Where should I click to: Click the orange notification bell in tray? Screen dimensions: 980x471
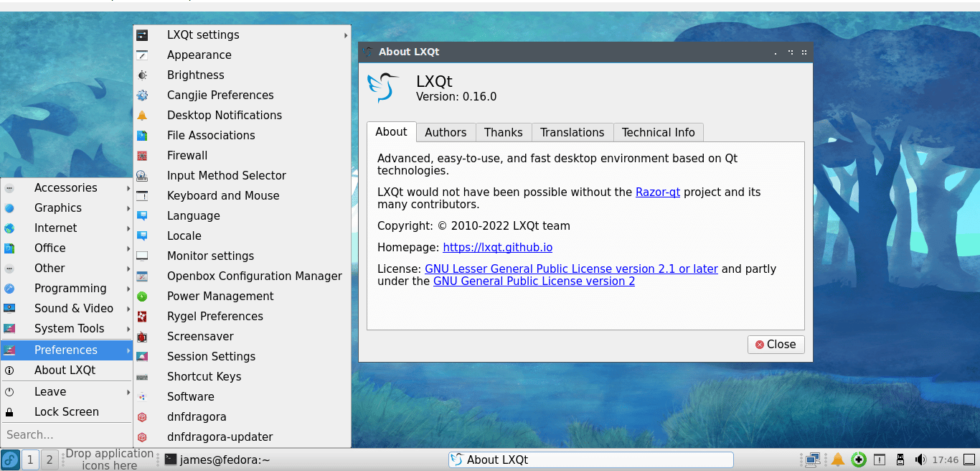[x=837, y=460]
